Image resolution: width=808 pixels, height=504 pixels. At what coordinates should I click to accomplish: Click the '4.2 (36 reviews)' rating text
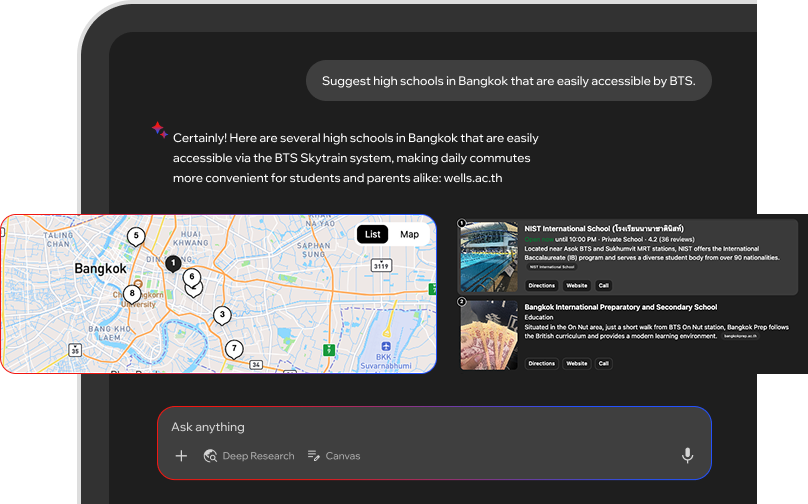(x=671, y=240)
